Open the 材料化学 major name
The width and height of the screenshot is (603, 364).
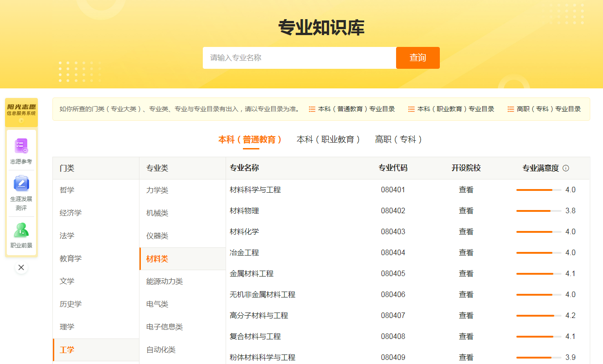click(x=244, y=232)
